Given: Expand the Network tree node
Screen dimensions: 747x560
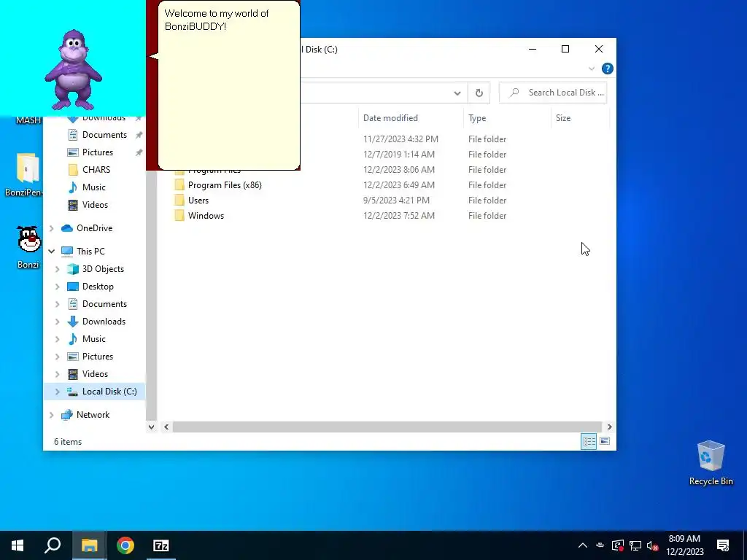Looking at the screenshot, I should tap(52, 415).
